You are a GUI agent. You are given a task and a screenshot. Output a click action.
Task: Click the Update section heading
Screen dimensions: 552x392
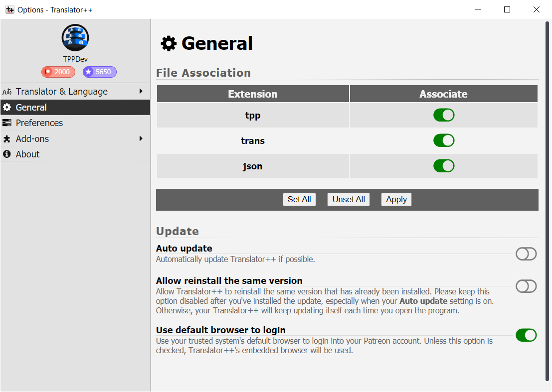click(178, 231)
